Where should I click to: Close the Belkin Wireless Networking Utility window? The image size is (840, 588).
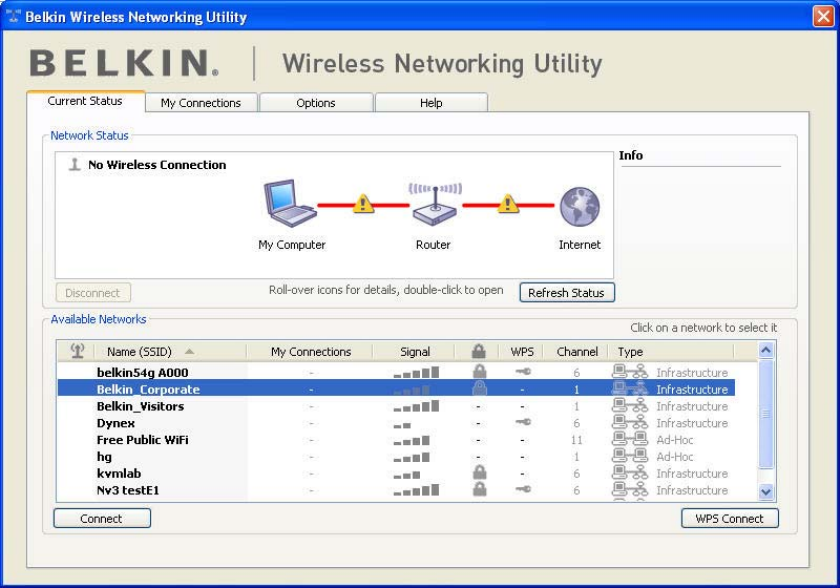(823, 16)
